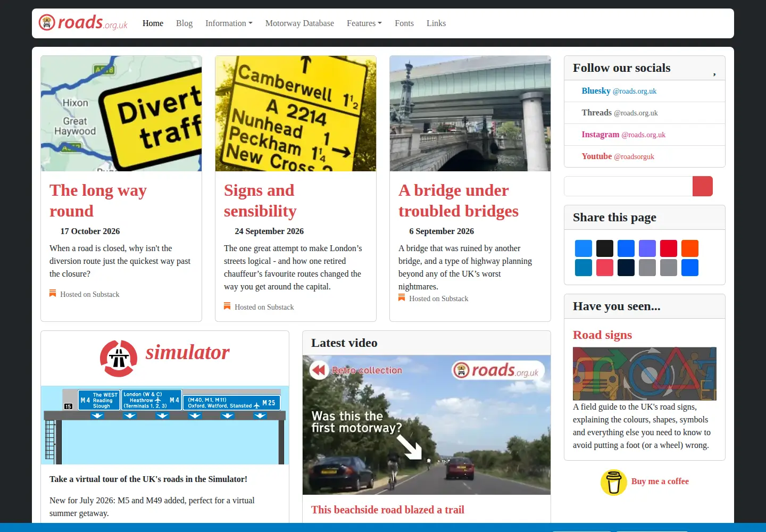
Task: Open the Divert traffic article image
Action: 121,113
